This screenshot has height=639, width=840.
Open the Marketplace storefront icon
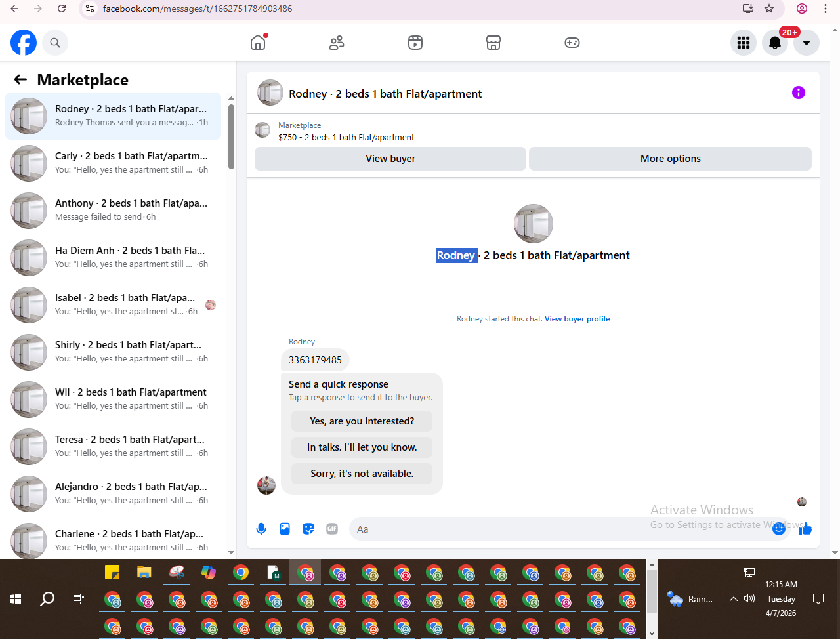coord(493,43)
